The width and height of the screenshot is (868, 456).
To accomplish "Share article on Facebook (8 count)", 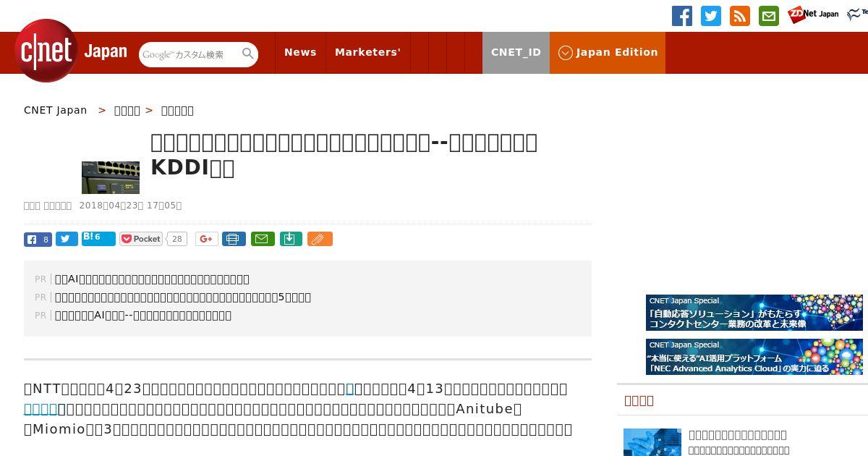I will point(38,239).
